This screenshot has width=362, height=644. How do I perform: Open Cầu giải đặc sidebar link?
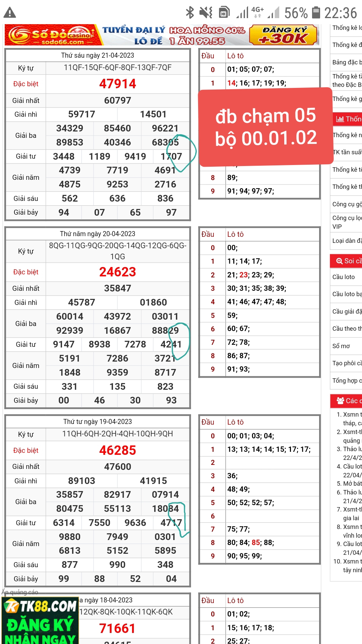pyautogui.click(x=347, y=312)
